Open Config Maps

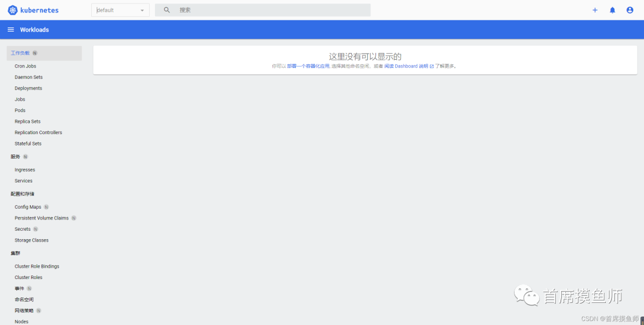click(28, 207)
